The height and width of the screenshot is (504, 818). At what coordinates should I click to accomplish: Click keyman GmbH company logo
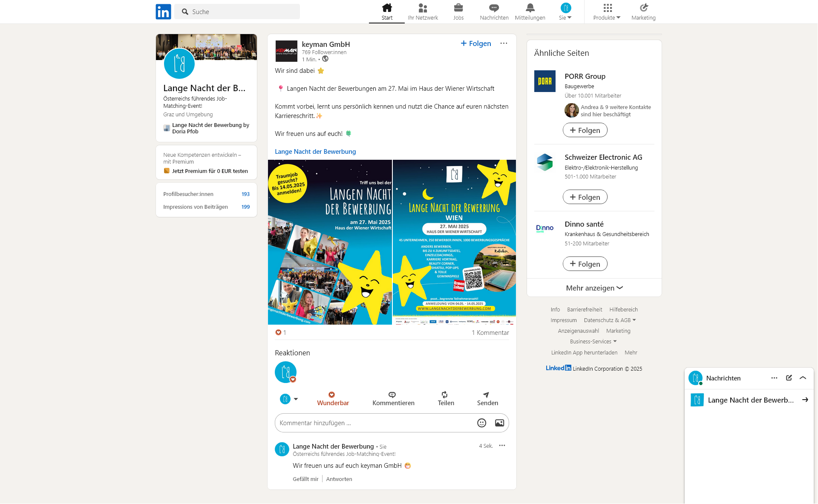tap(286, 51)
